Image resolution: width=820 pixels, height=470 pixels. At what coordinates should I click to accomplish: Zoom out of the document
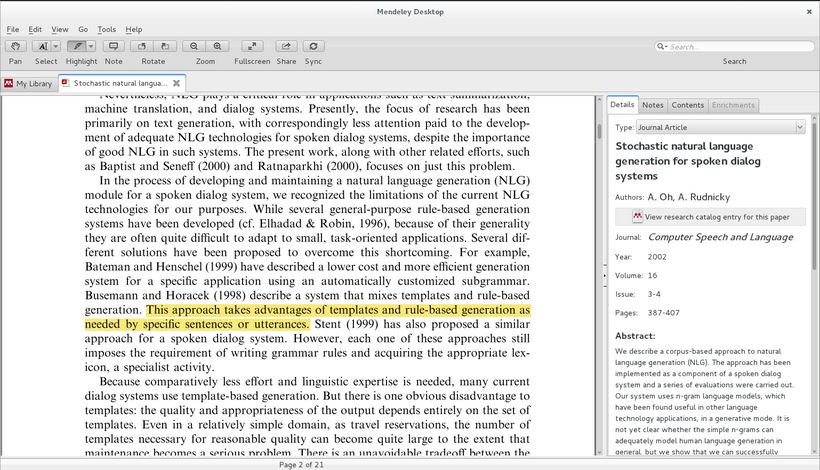194,46
